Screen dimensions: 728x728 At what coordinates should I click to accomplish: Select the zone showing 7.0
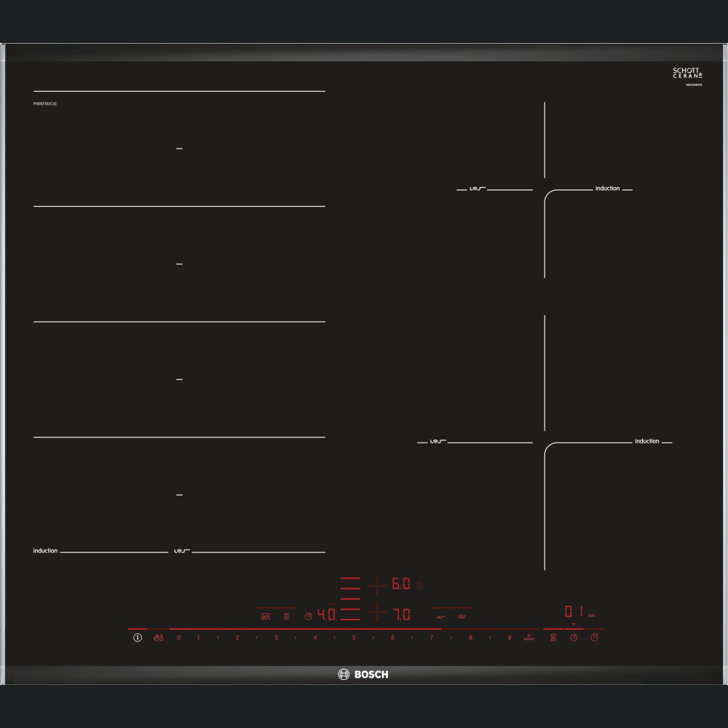[x=401, y=614]
